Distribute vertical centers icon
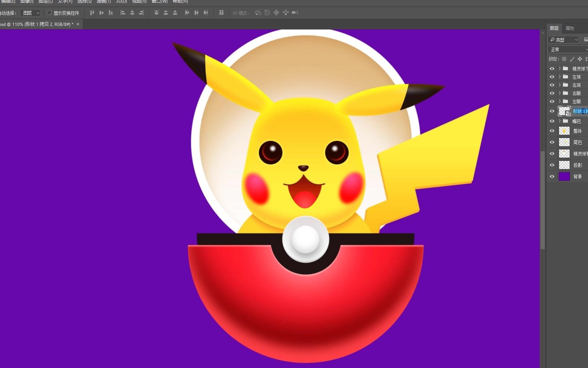This screenshot has width=588, height=368. pos(166,13)
